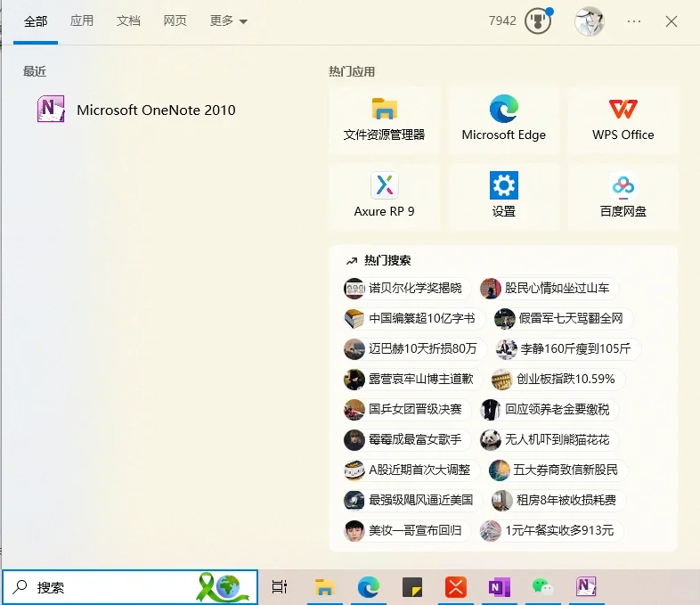
Task: Open Microsoft OneNote 2010 from recent list
Action: (x=136, y=110)
